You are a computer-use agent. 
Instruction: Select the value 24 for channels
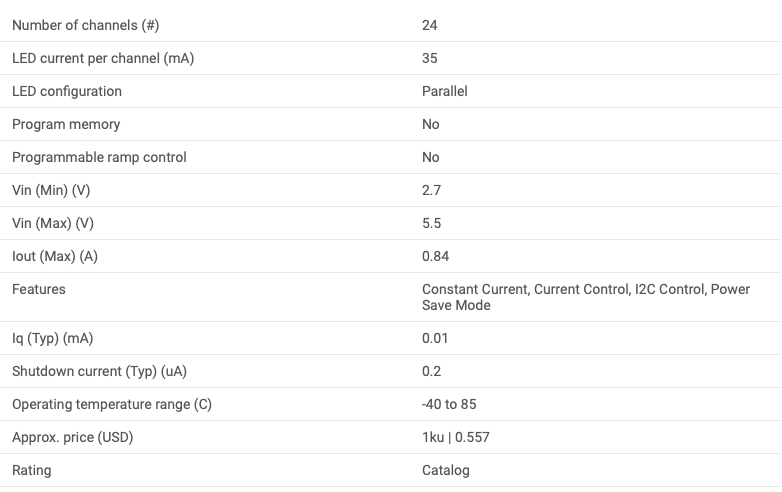point(429,25)
